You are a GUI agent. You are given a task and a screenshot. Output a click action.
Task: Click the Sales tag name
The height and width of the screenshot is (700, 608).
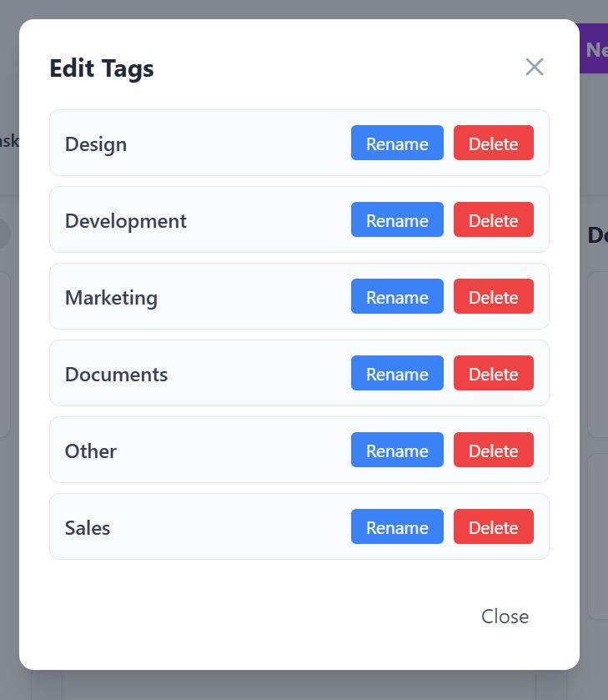[x=88, y=527]
